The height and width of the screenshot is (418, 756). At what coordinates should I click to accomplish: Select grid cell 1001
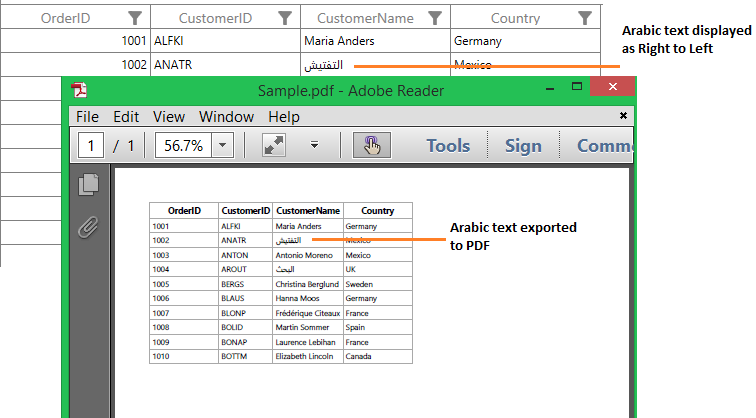point(76,41)
